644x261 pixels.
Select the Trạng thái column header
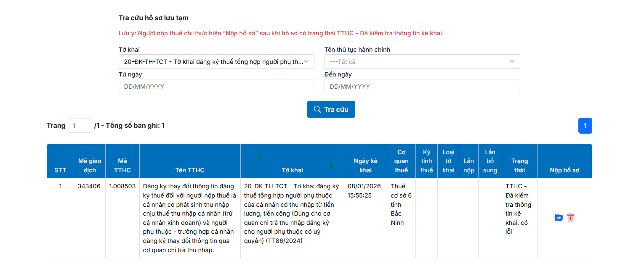[519, 166]
